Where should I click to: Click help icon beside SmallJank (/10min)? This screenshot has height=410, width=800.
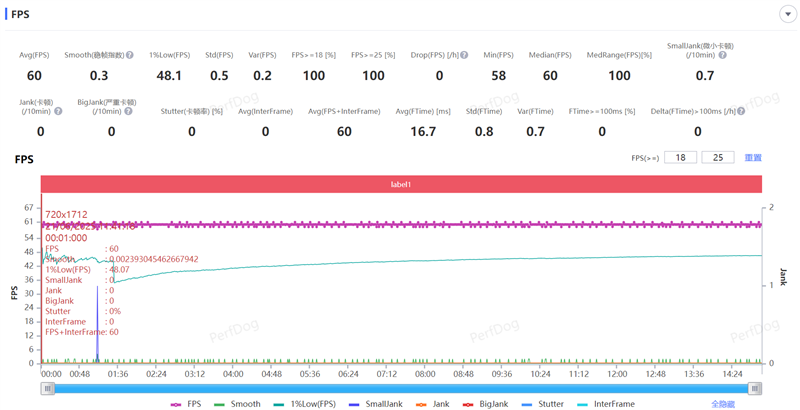coord(723,55)
